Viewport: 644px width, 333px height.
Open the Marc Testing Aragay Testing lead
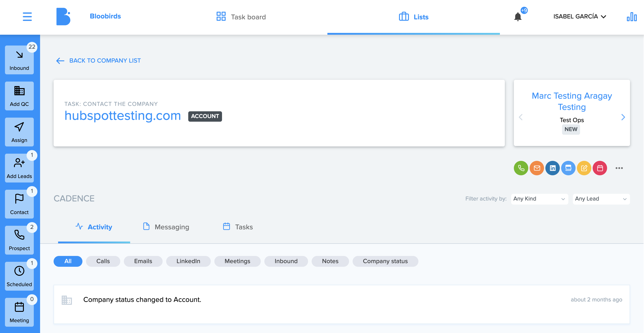pyautogui.click(x=571, y=101)
